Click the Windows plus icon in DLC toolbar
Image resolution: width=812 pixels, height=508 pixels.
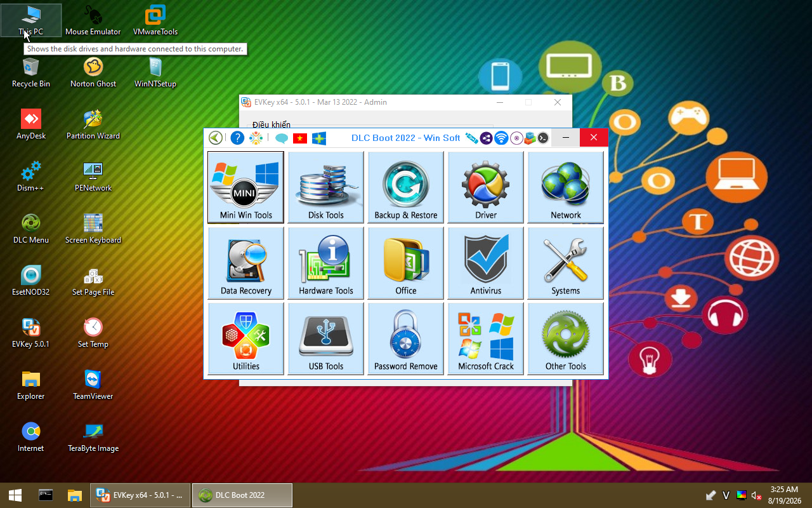pyautogui.click(x=319, y=138)
